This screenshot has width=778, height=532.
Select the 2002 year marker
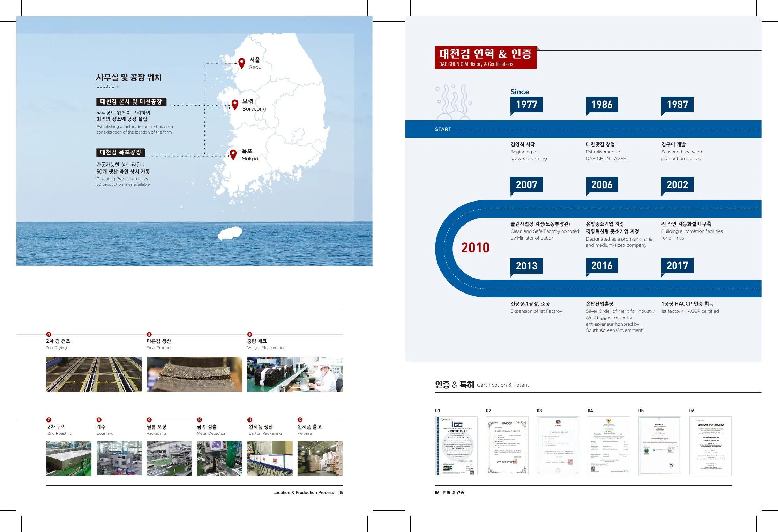677,185
